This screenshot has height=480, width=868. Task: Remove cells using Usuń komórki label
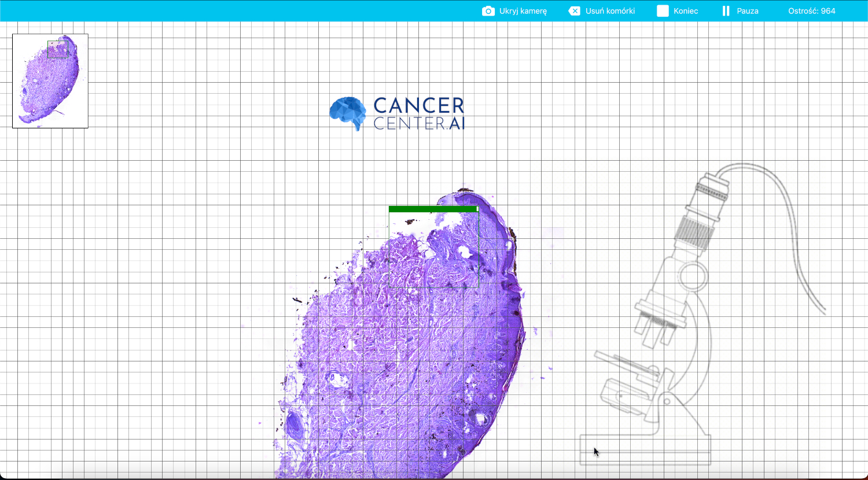point(610,11)
